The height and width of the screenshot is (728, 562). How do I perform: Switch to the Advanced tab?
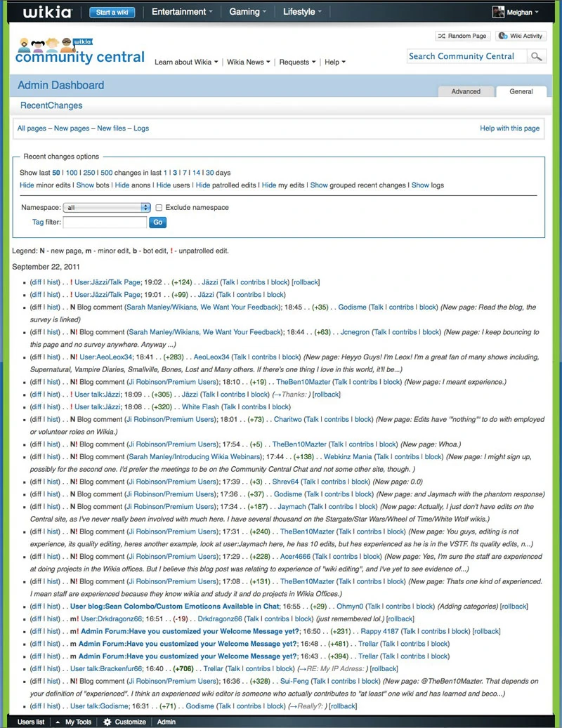[466, 91]
